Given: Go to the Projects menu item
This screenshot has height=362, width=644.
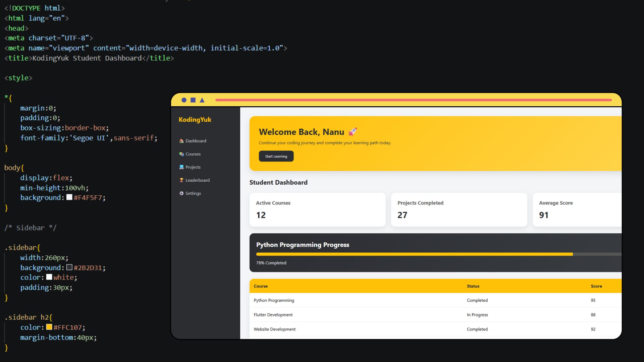Looking at the screenshot, I should [190, 167].
